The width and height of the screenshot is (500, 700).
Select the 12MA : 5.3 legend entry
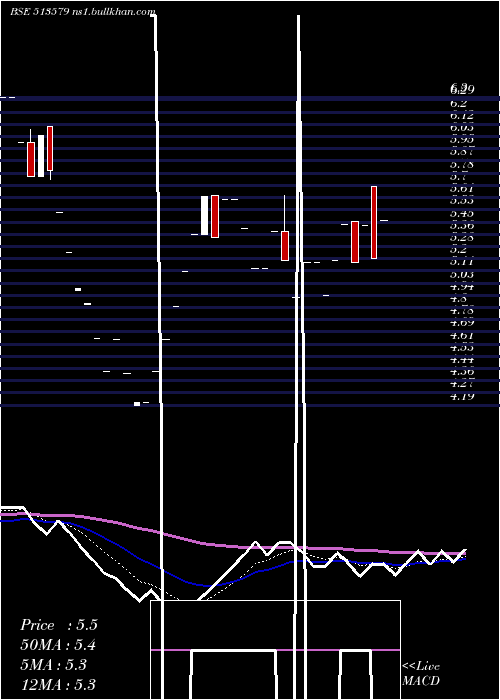click(x=58, y=684)
